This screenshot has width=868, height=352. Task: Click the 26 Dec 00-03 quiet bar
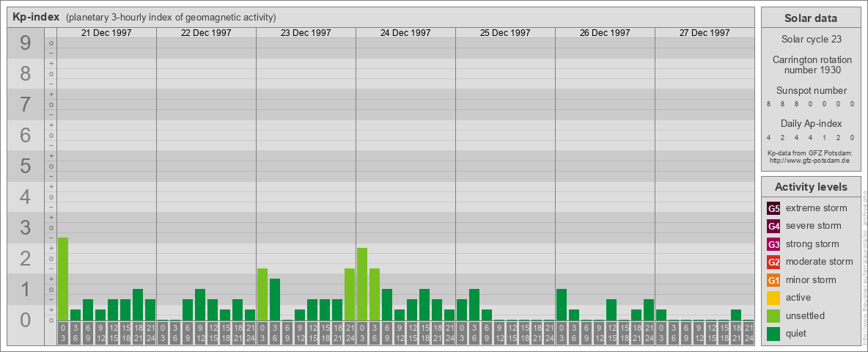(562, 304)
